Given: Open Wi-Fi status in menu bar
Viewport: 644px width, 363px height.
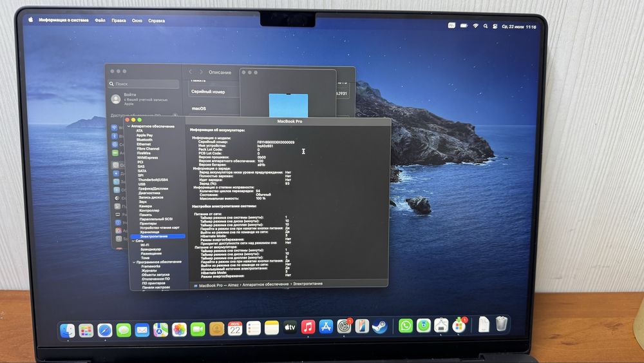Looking at the screenshot, I should (476, 26).
